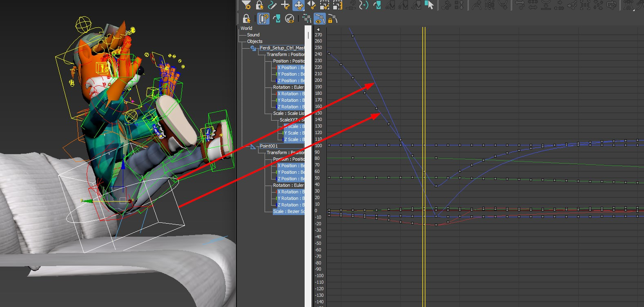Click the squares with up and down arrows icon

[459, 5]
